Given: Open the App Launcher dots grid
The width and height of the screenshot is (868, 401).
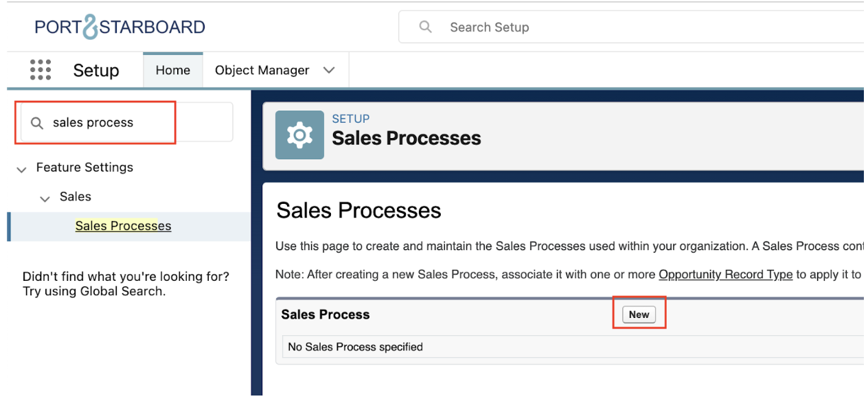Looking at the screenshot, I should [x=41, y=70].
